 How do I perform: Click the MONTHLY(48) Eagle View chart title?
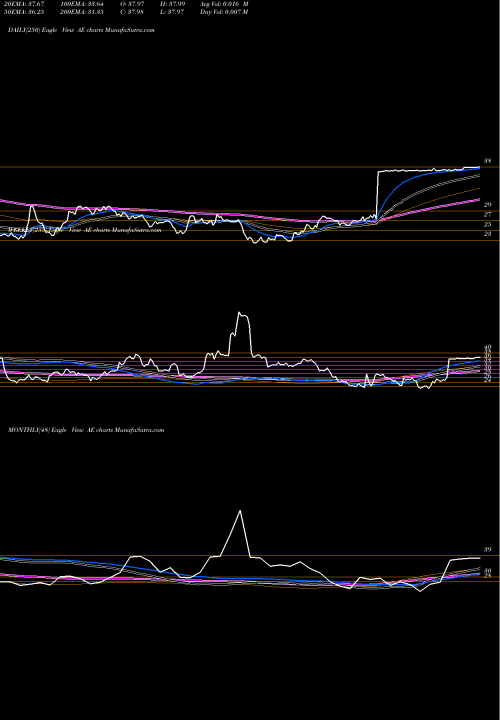86,430
